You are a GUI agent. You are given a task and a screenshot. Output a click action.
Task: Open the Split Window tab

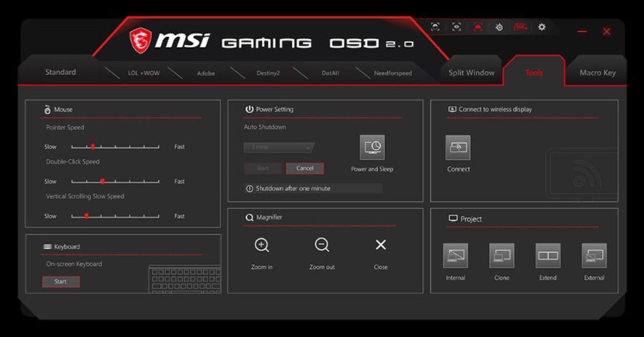472,73
